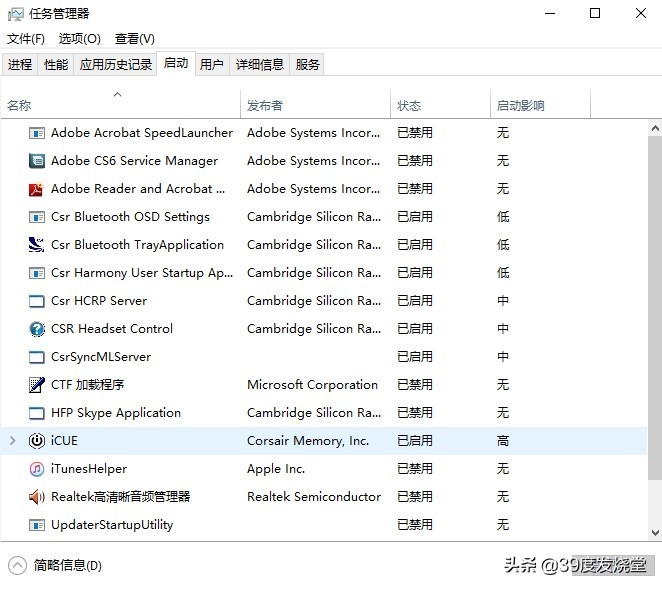662x589 pixels.
Task: Select the UpdaterStartupUtility name text
Action: pos(112,525)
